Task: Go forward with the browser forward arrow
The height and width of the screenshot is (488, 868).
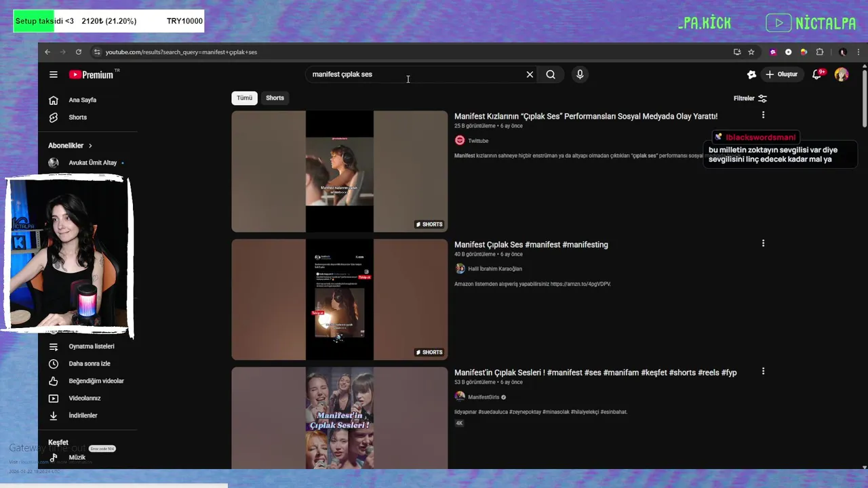Action: click(x=63, y=52)
